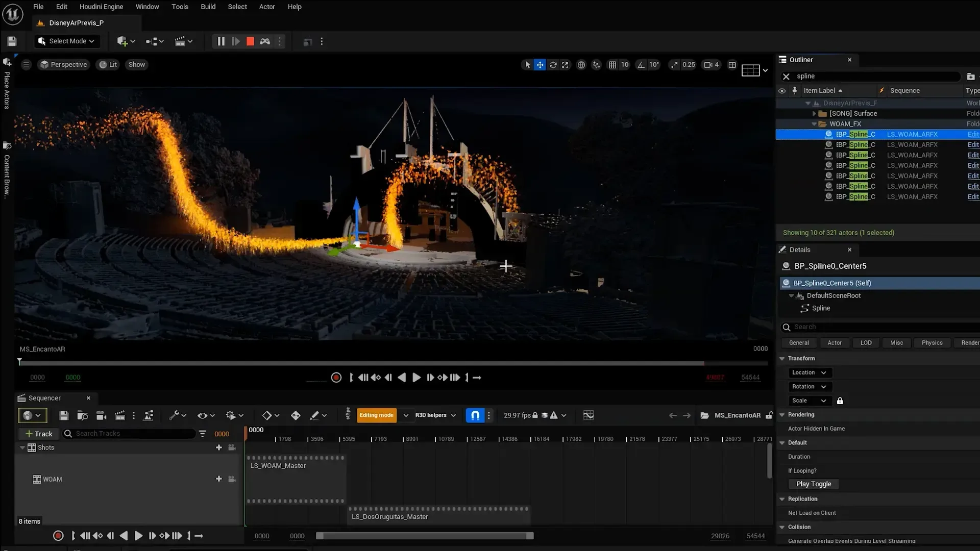
Task: Filter Details by the General category
Action: pyautogui.click(x=799, y=343)
